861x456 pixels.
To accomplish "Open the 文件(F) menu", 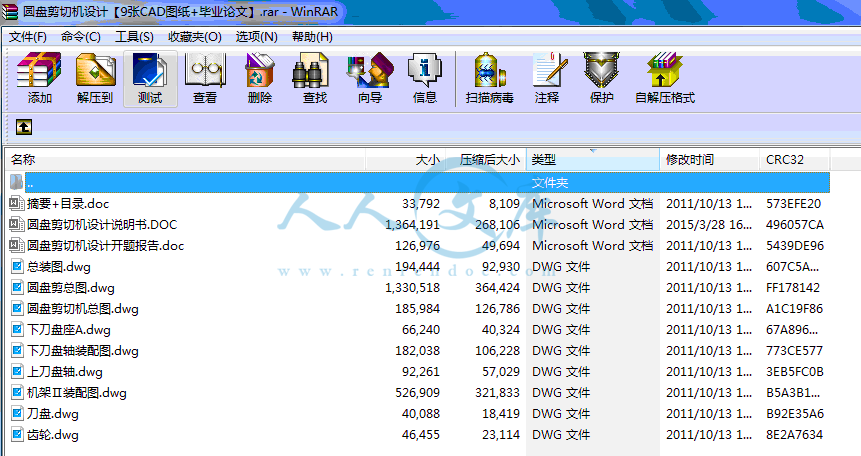I will pyautogui.click(x=27, y=37).
